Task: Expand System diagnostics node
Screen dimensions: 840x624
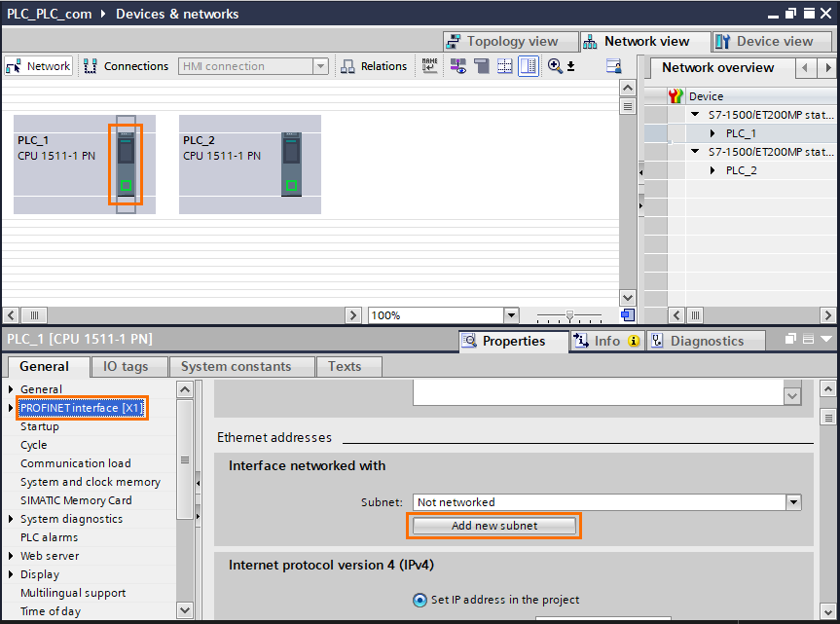Action: (x=11, y=519)
